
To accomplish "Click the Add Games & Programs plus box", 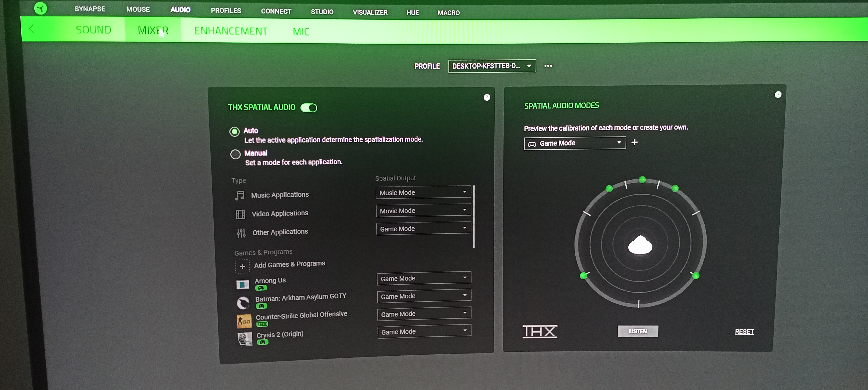I will click(x=242, y=266).
